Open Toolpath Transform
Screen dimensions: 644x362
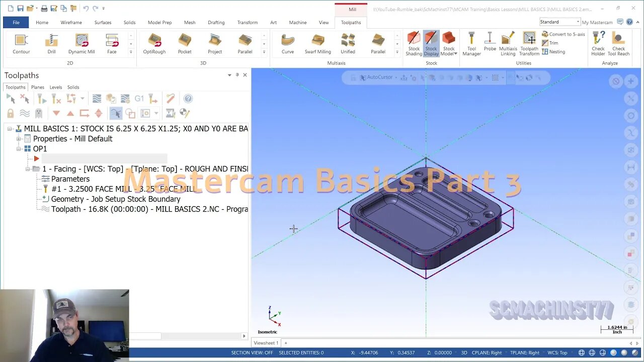[x=529, y=44]
